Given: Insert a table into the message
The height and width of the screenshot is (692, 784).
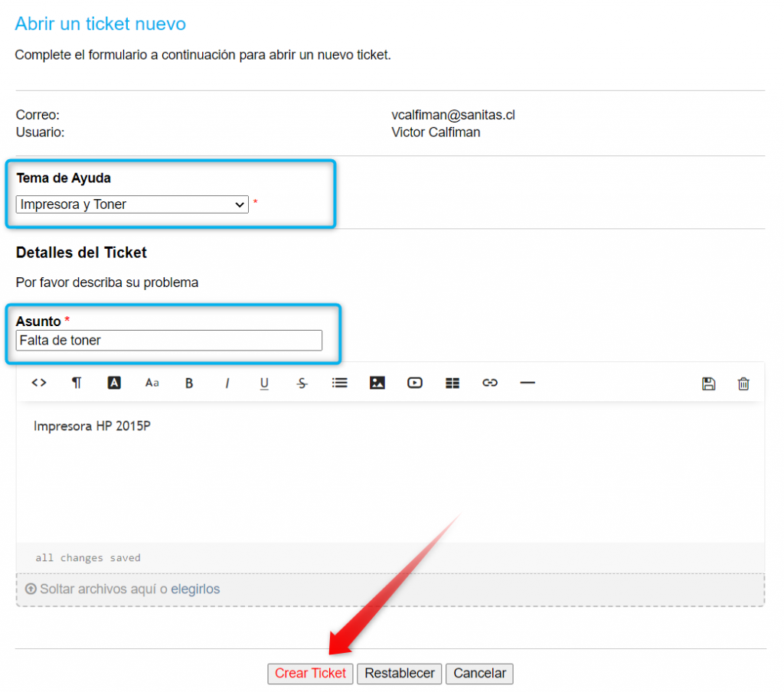Looking at the screenshot, I should (x=452, y=383).
